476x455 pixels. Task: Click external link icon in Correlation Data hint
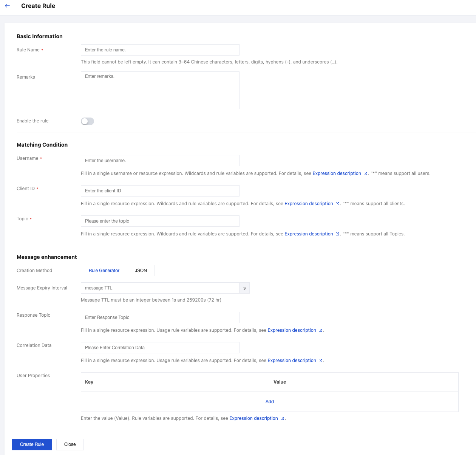click(320, 361)
